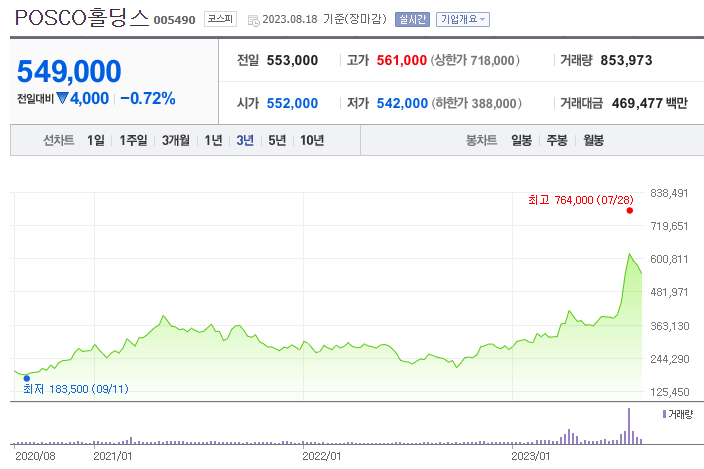
Task: Click the 봉차트 label
Action: [481, 140]
